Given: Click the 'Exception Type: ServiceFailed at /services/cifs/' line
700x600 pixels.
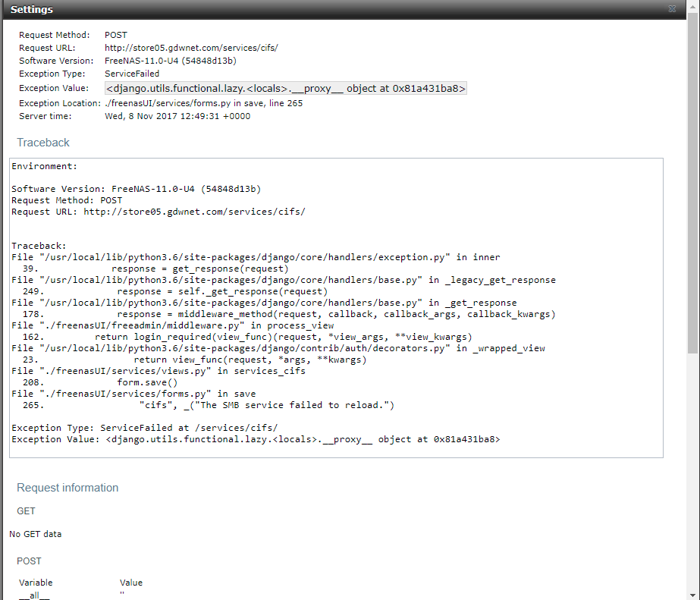Looking at the screenshot, I should (145, 428).
